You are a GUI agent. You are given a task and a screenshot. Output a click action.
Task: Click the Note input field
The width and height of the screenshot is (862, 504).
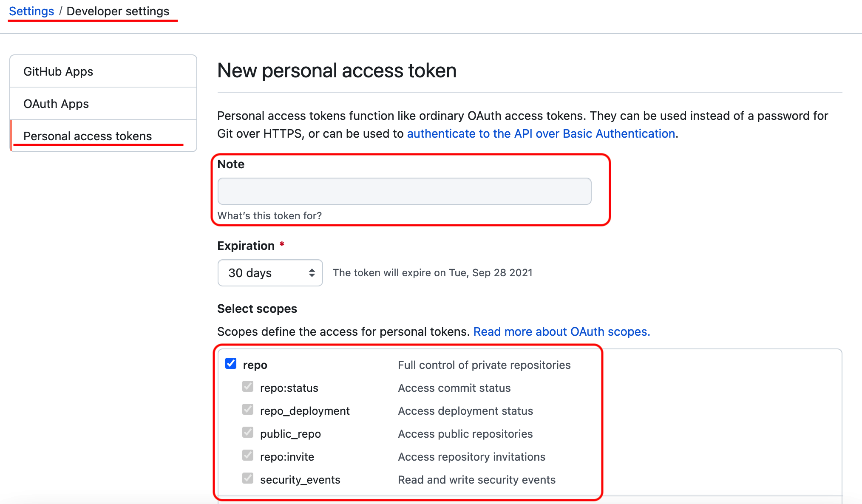click(404, 191)
